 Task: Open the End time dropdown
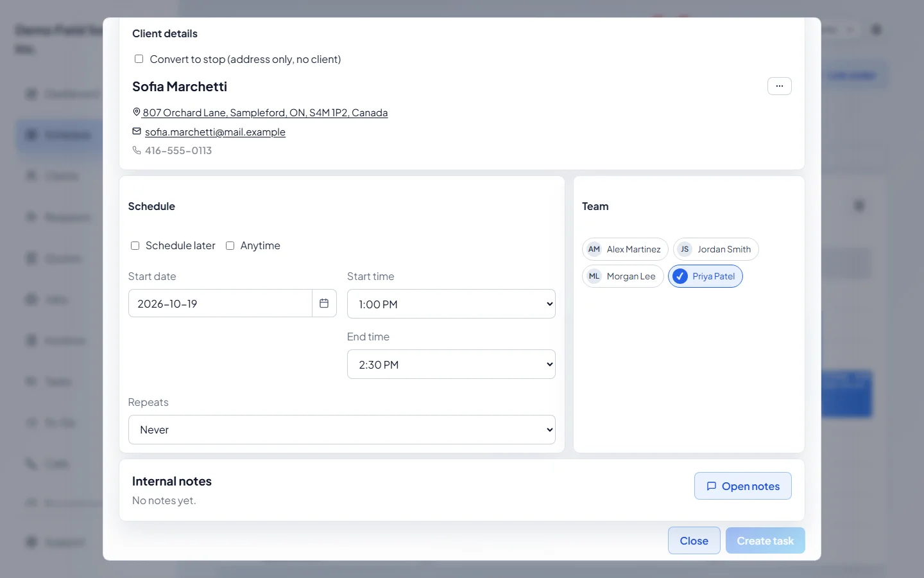[451, 364]
